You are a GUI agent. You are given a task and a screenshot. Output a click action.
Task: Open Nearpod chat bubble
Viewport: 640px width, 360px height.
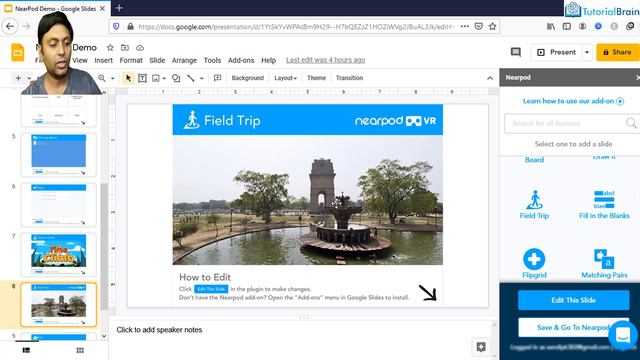point(623,335)
